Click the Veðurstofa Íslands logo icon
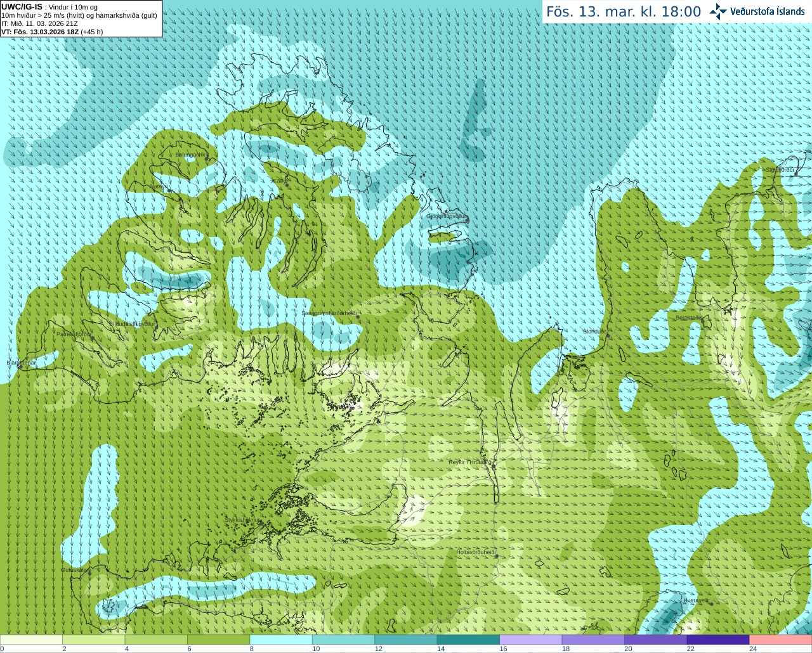 pyautogui.click(x=718, y=11)
